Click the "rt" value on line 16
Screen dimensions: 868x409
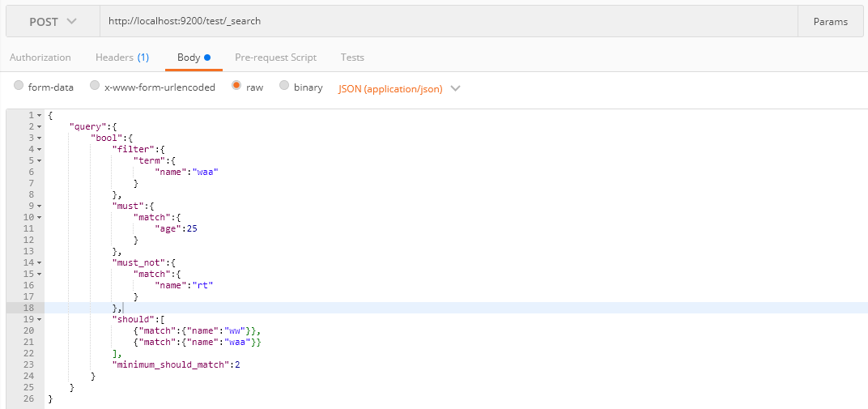pos(202,285)
